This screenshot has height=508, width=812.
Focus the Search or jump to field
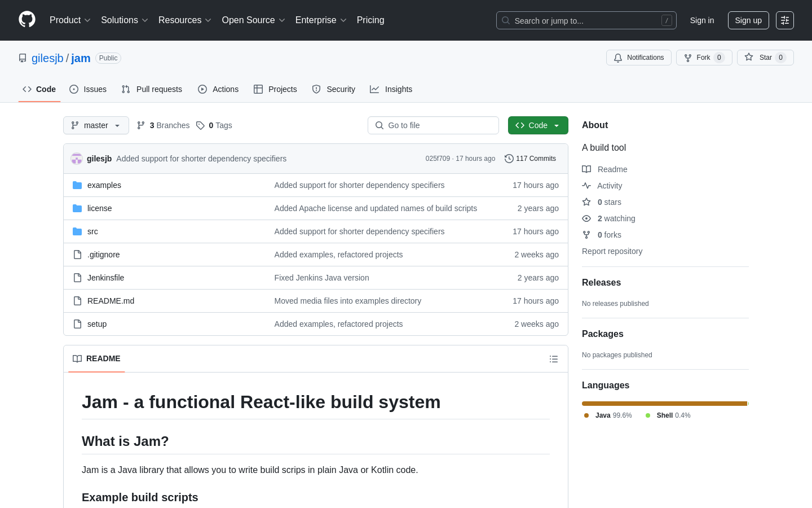(x=586, y=20)
